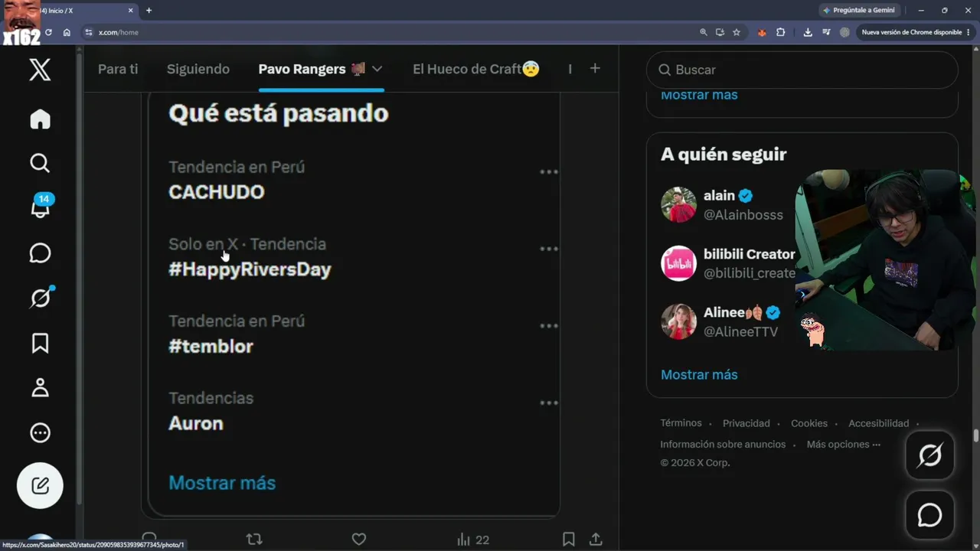This screenshot has height=551, width=980.
Task: Click the "A quién seguir" heading
Action: pos(724,155)
